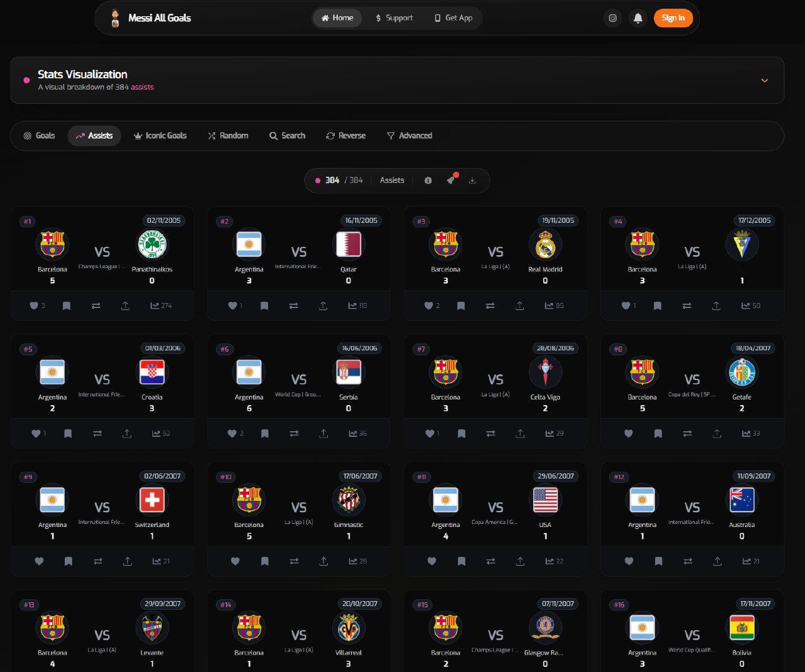
Task: Open the Instagram icon in header
Action: (613, 18)
